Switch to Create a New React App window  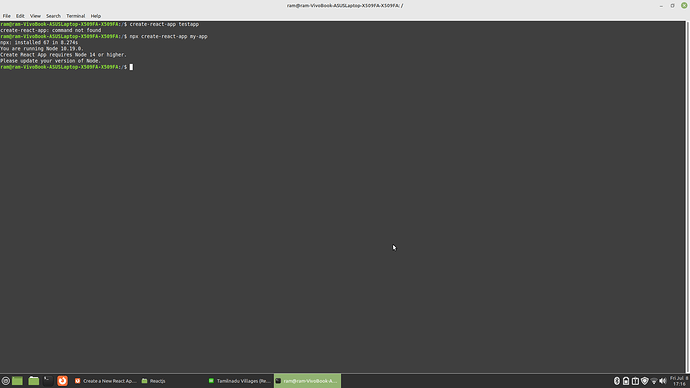pyautogui.click(x=106, y=381)
